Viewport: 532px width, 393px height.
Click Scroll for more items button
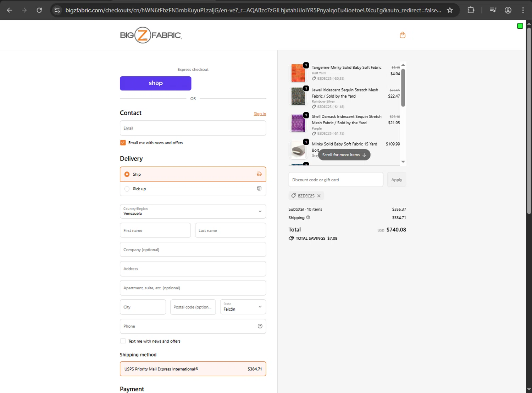tap(344, 155)
